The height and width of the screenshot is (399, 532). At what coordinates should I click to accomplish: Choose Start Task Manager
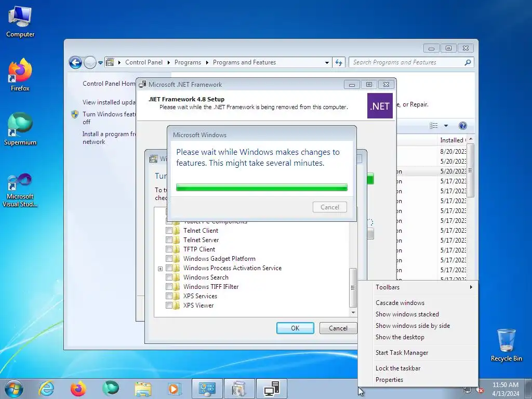tap(402, 353)
